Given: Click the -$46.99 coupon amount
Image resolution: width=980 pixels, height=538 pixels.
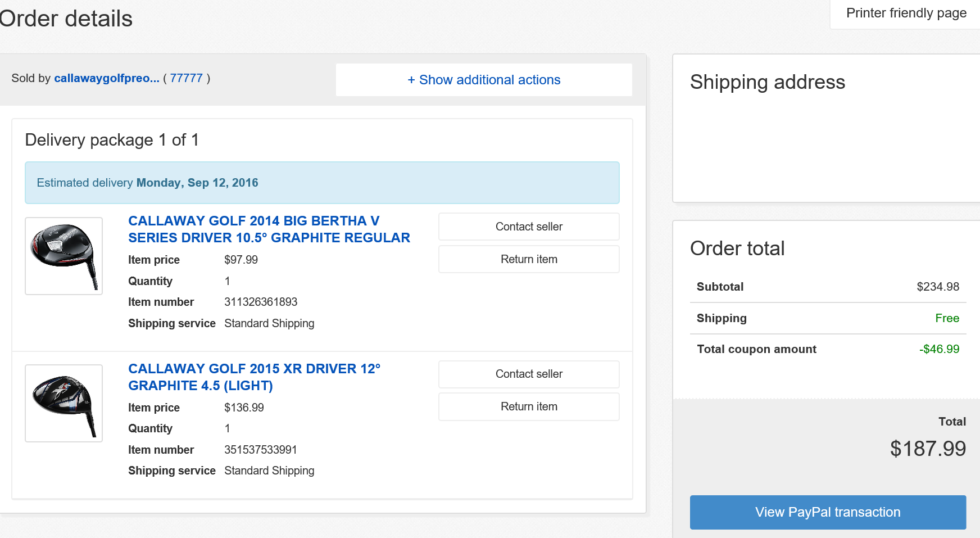Looking at the screenshot, I should [x=939, y=349].
